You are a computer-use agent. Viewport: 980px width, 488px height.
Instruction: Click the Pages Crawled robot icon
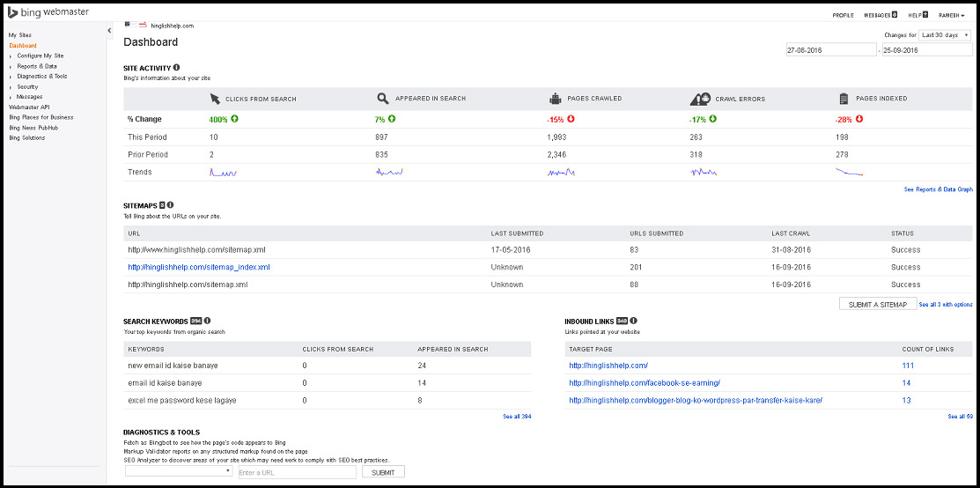[x=556, y=99]
